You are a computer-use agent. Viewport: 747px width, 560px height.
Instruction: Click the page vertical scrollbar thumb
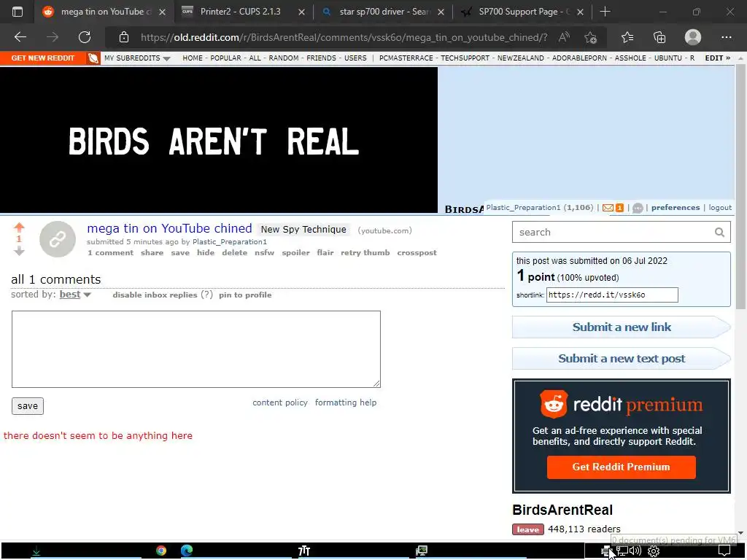[740, 187]
